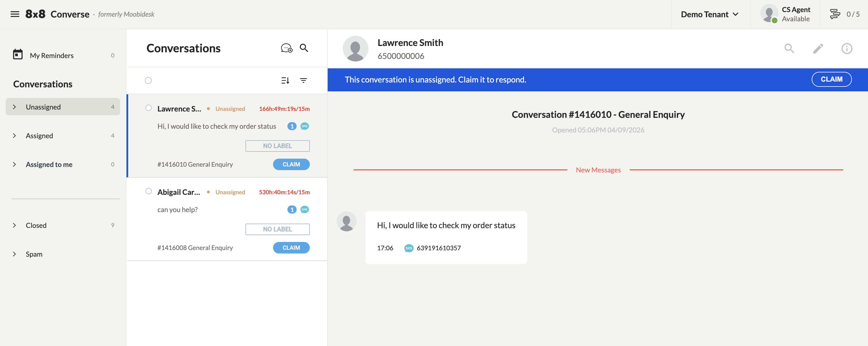Open the hamburger navigation menu
Screen dimensions: 868x346
point(15,14)
